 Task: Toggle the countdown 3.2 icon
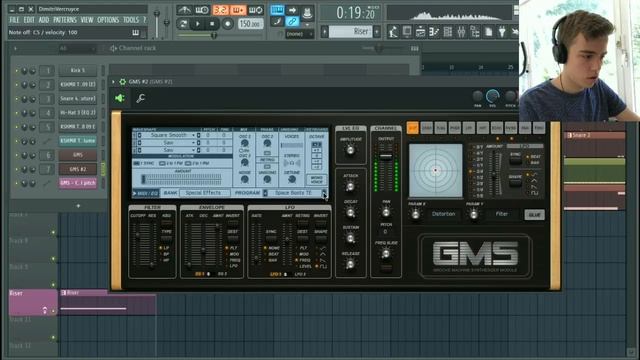pos(220,10)
